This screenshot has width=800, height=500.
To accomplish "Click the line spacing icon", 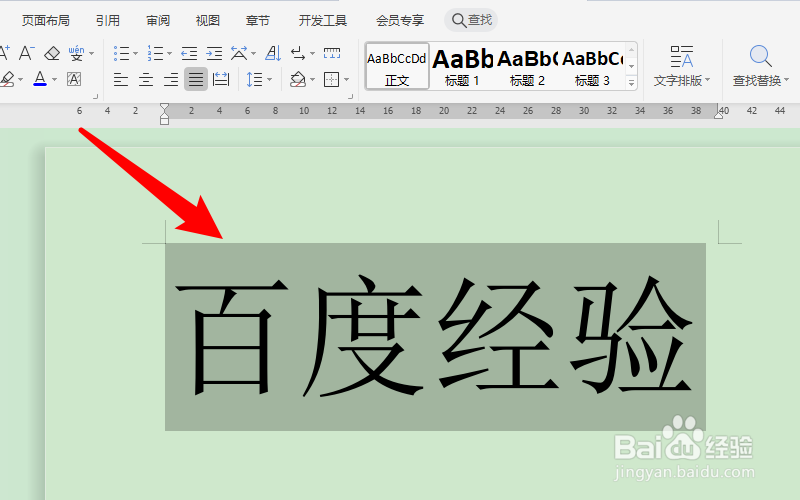I will pos(255,80).
